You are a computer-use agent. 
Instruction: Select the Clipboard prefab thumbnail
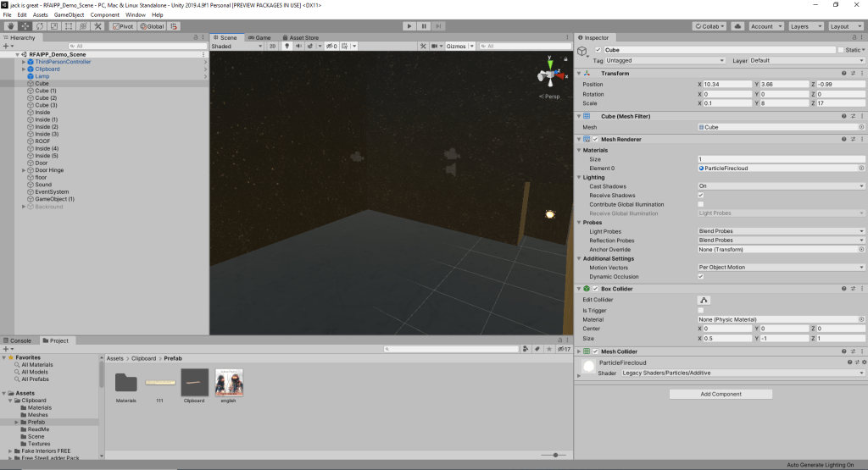point(194,383)
